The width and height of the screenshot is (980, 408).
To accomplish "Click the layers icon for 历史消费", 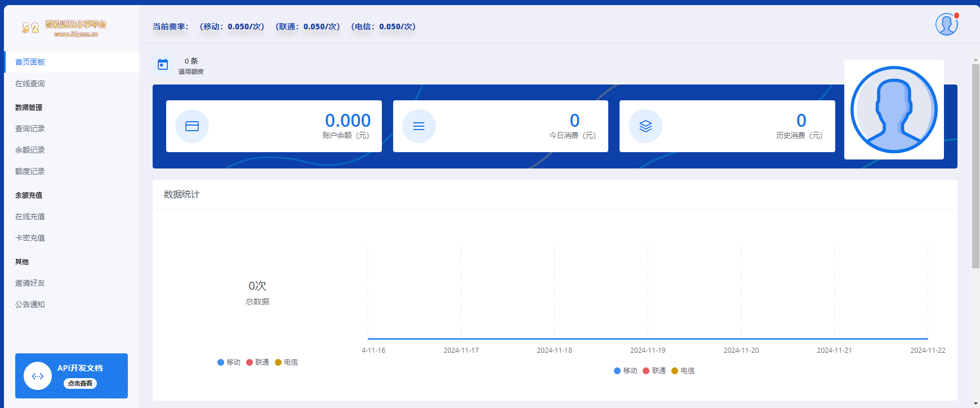I will pyautogui.click(x=645, y=126).
